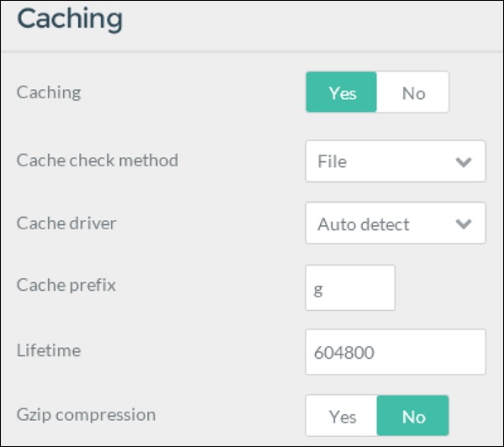This screenshot has width=504, height=447.
Task: Turn on Gzip compression with Yes
Action: [x=342, y=416]
